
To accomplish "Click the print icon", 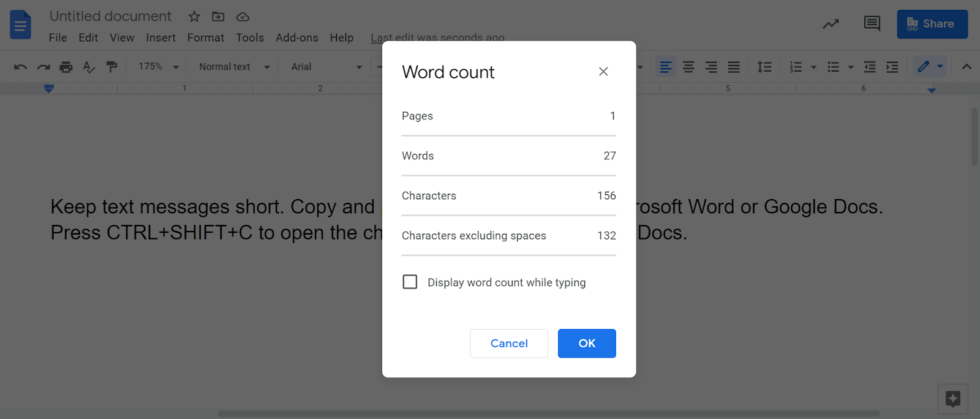I will pos(66,67).
